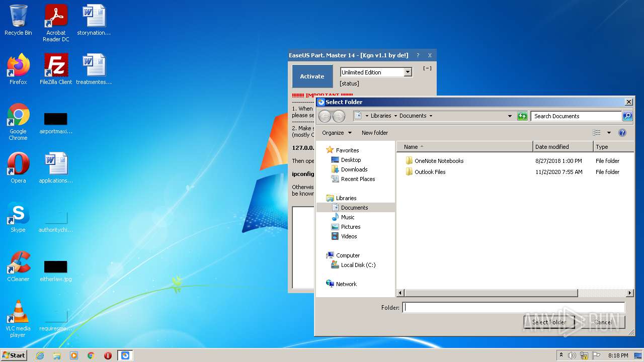Open the Organize dropdown menu
The width and height of the screenshot is (644, 362).
(337, 133)
